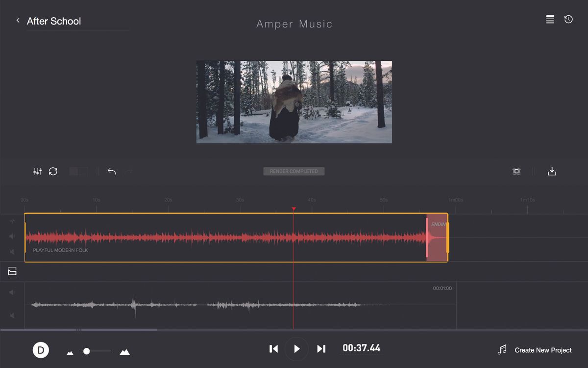Open Create New Project

click(543, 350)
